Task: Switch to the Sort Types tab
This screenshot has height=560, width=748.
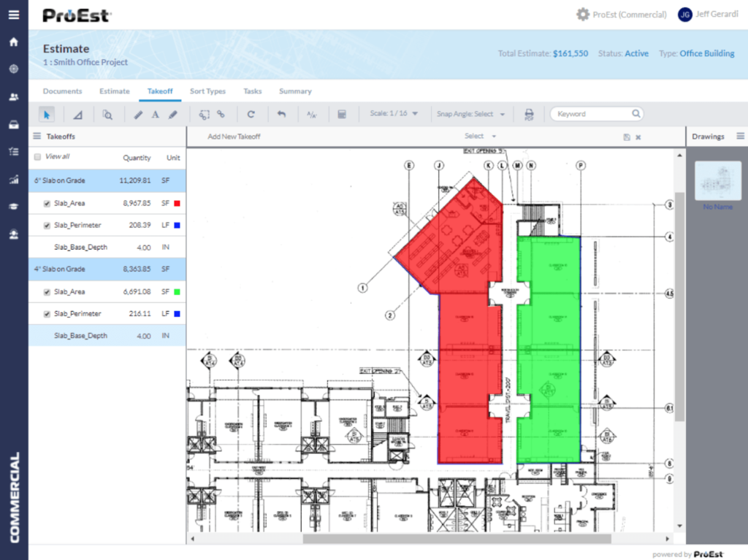Action: 207,91
